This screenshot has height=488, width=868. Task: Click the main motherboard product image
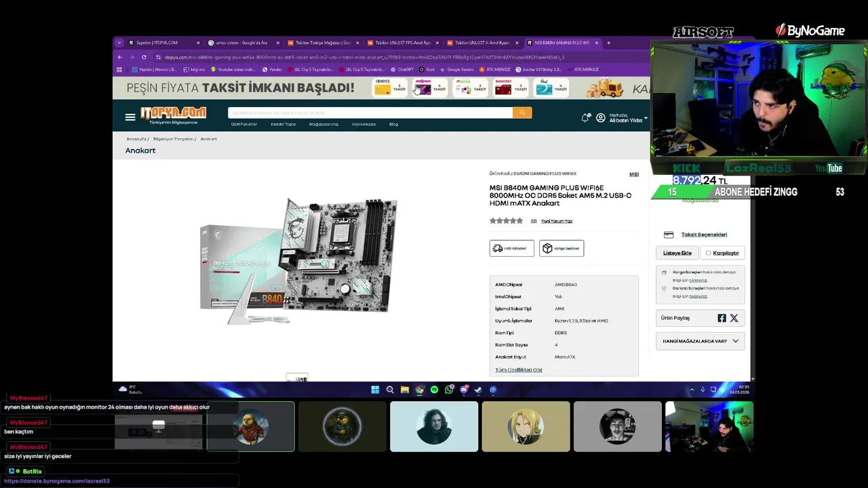pos(298,261)
